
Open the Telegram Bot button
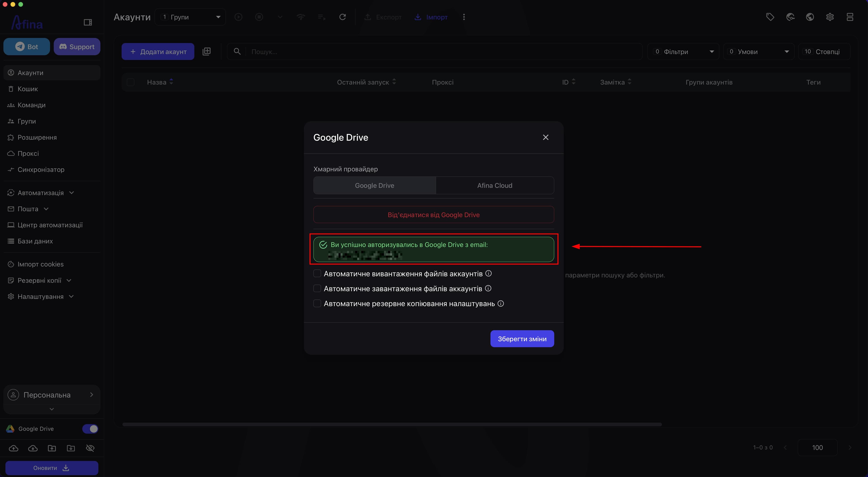pyautogui.click(x=27, y=47)
